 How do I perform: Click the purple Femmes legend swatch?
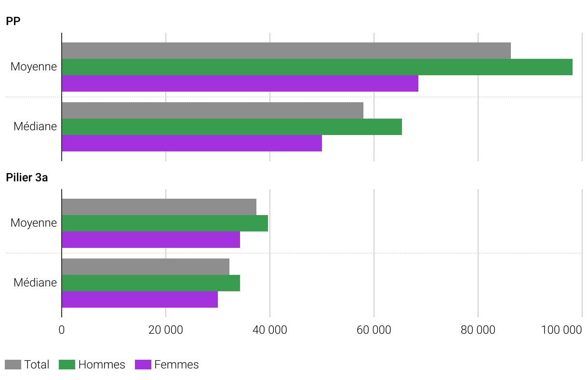143,365
